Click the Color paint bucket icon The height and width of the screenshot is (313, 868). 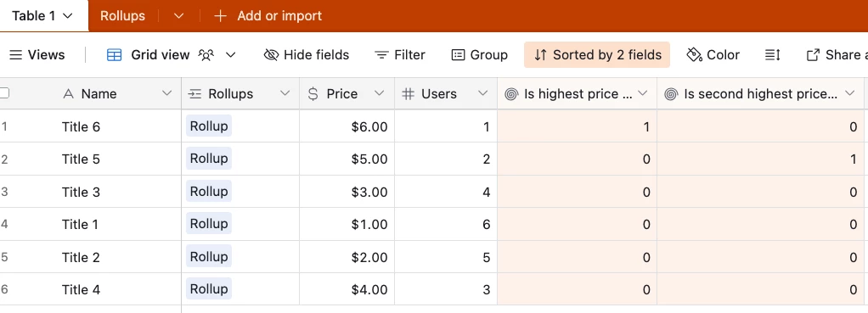pyautogui.click(x=694, y=55)
